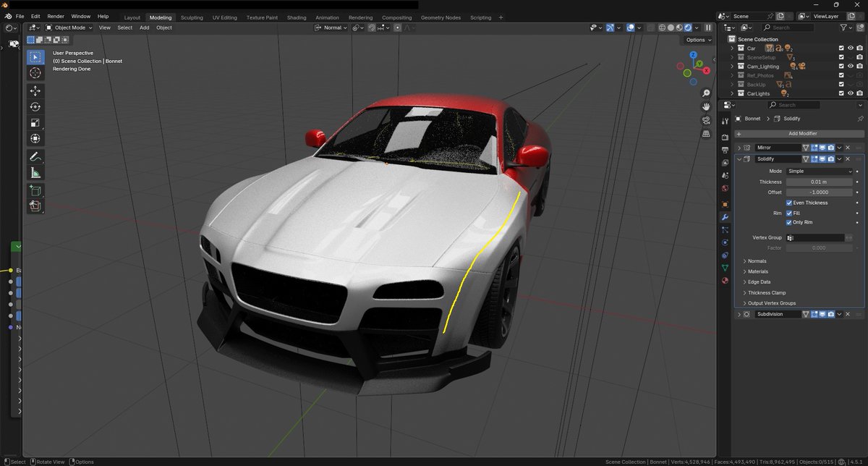Open the viewport Add menu
This screenshot has height=466, width=868.
pyautogui.click(x=145, y=27)
